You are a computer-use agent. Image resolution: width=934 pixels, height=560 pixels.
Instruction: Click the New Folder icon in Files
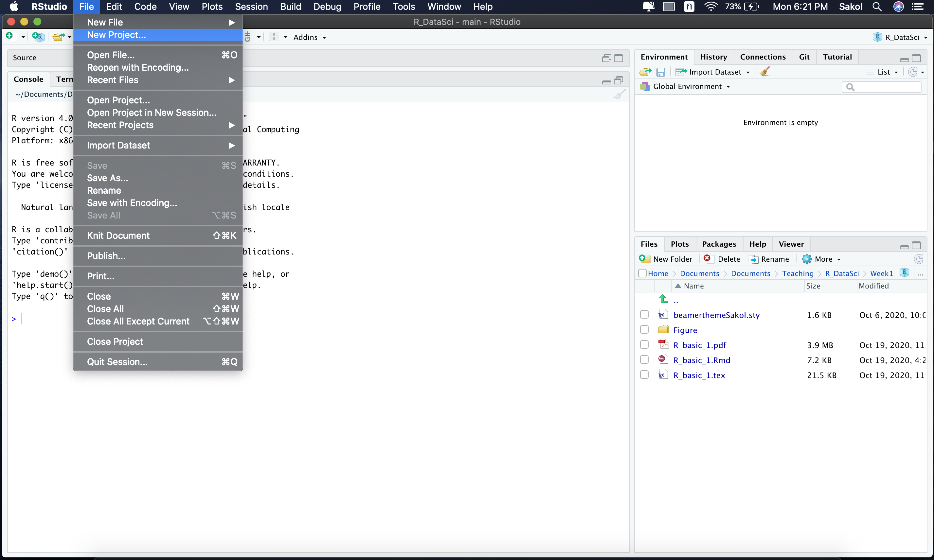pos(644,259)
